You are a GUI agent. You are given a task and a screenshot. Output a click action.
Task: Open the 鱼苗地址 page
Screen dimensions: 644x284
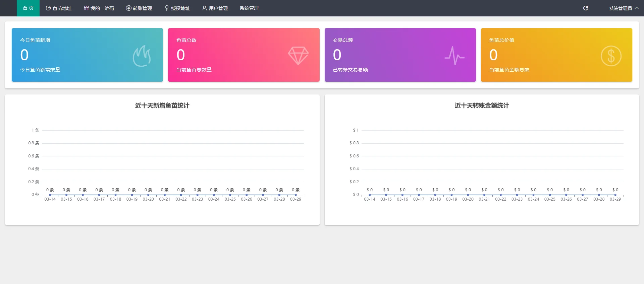(62, 8)
